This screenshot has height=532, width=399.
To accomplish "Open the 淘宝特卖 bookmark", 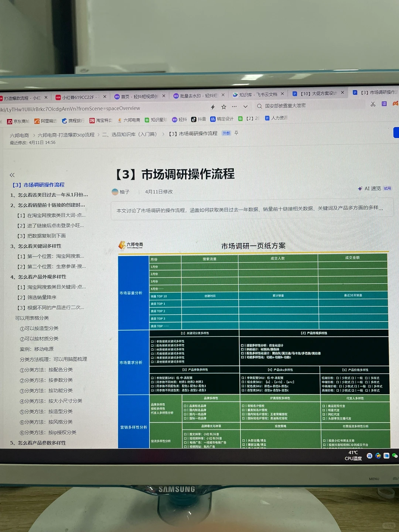I will 100,120.
